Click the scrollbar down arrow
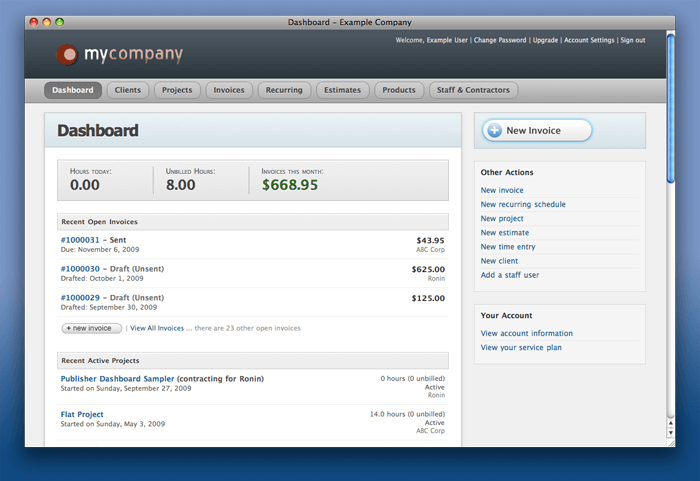This screenshot has width=700, height=481. tap(670, 433)
